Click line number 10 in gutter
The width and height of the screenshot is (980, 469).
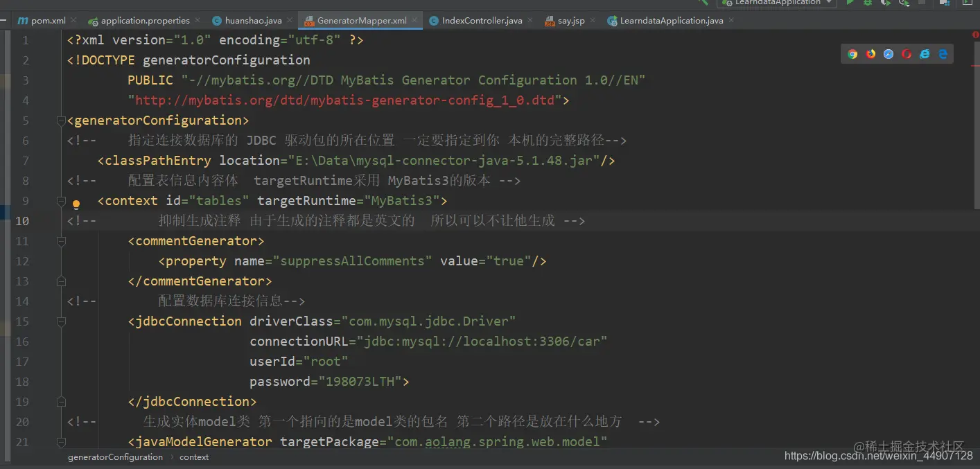22,221
